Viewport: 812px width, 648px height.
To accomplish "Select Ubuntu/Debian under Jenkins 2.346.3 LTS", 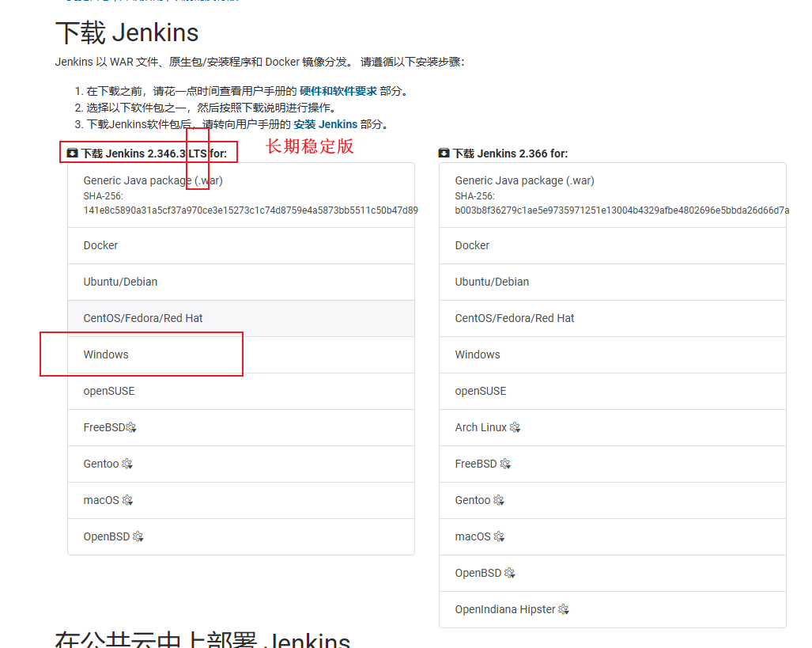I will pyautogui.click(x=120, y=282).
